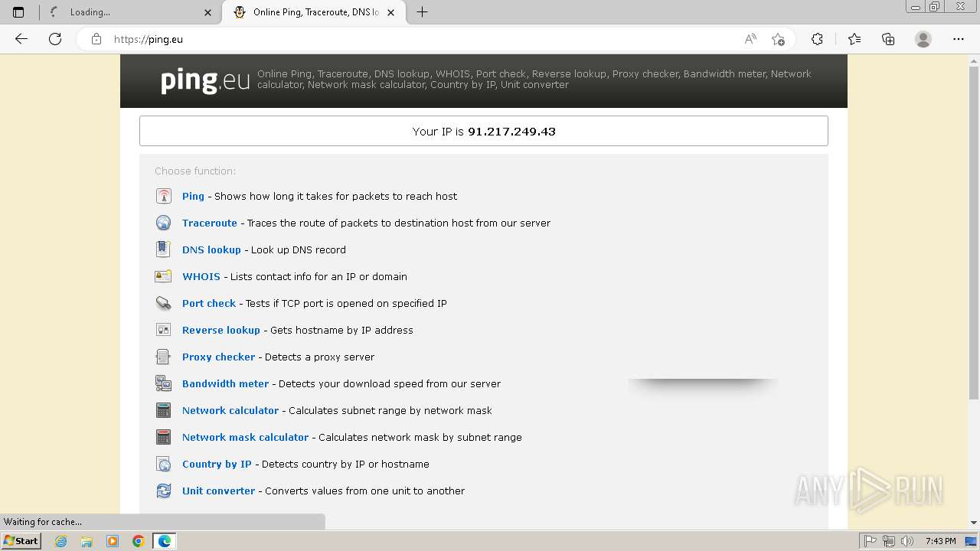Add this page to favorites
Image resolution: width=980 pixels, height=551 pixels.
(778, 39)
